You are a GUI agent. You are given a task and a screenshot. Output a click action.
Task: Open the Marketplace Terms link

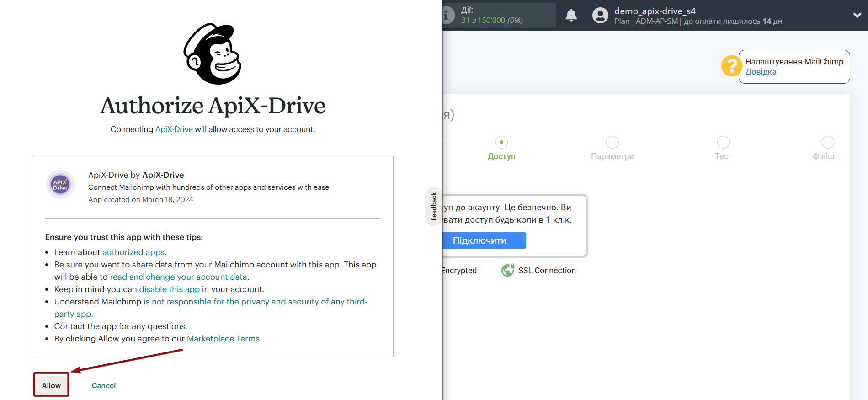[223, 338]
